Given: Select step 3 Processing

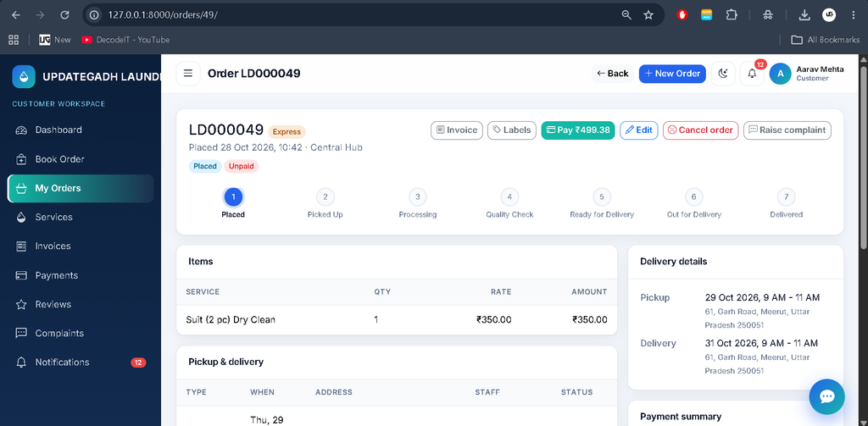Looking at the screenshot, I should tap(417, 197).
